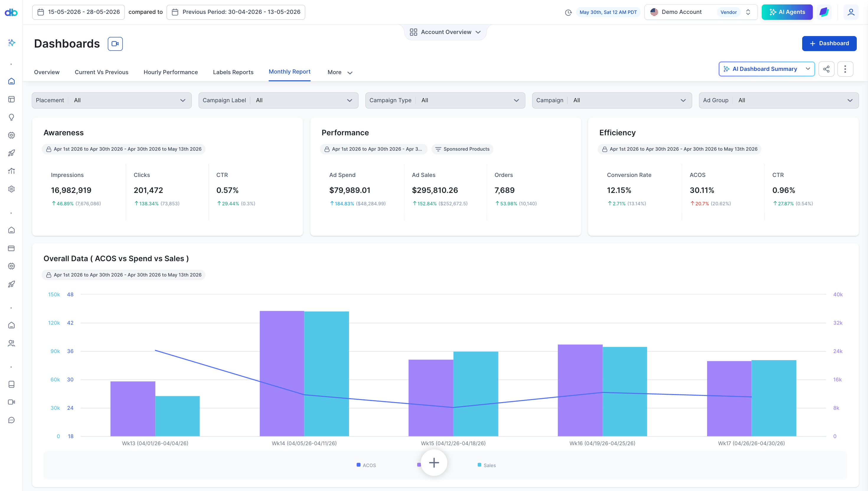Viewport: 868px width, 491px height.
Task: Switch to Labels Reports tab
Action: point(233,72)
